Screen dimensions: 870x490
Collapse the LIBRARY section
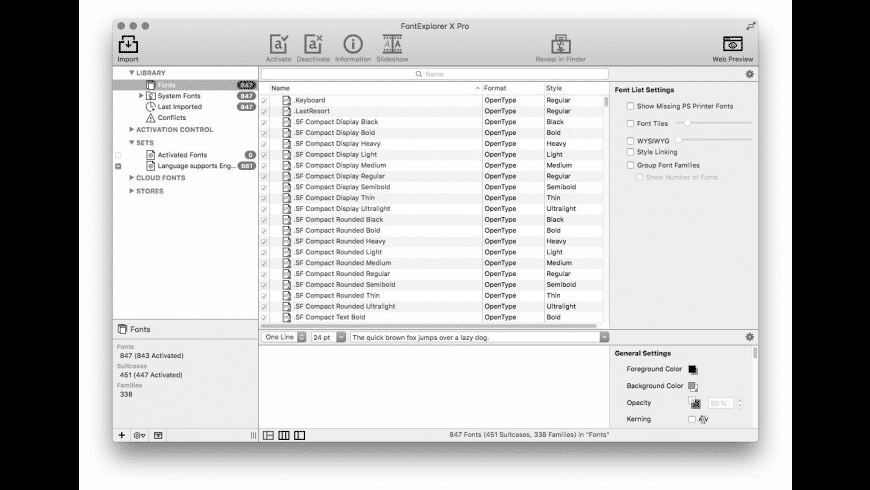coord(131,73)
